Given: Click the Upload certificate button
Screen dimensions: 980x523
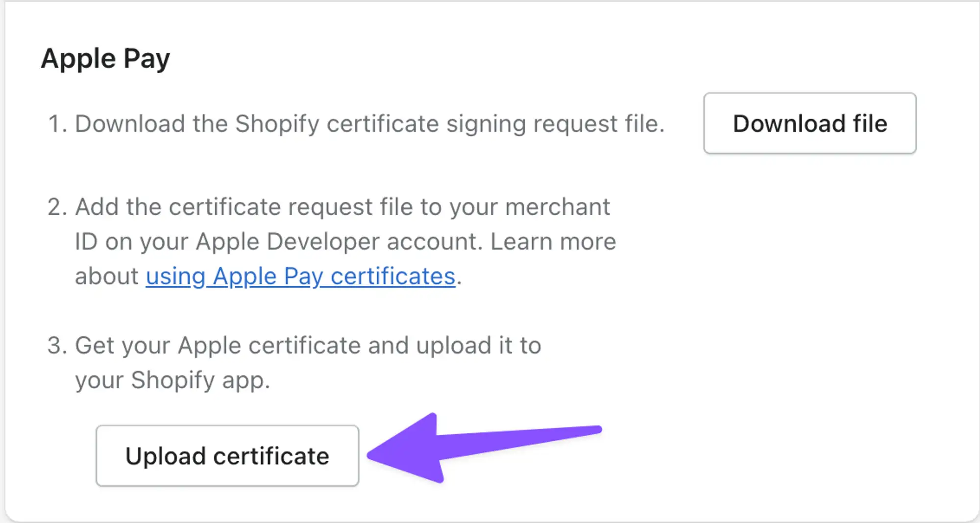Looking at the screenshot, I should [227, 456].
